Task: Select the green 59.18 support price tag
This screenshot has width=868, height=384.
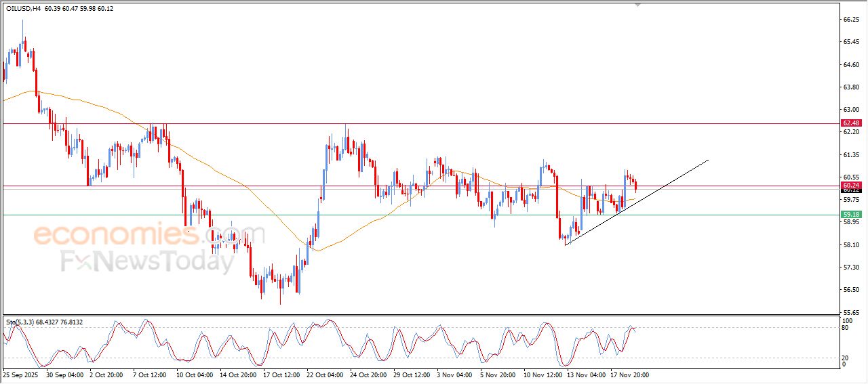Action: click(x=850, y=215)
